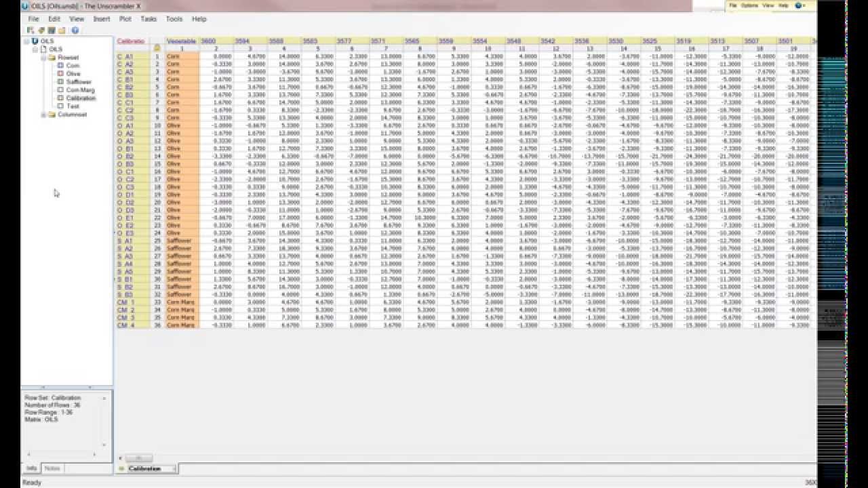The height and width of the screenshot is (488, 868).
Task: Select the OILS matrix document item
Action: tap(55, 49)
